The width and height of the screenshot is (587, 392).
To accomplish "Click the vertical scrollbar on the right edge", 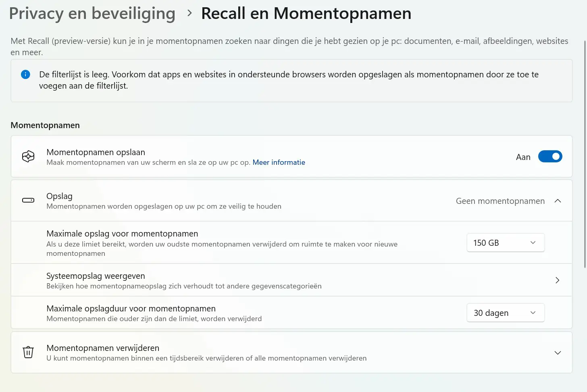I will (585, 154).
